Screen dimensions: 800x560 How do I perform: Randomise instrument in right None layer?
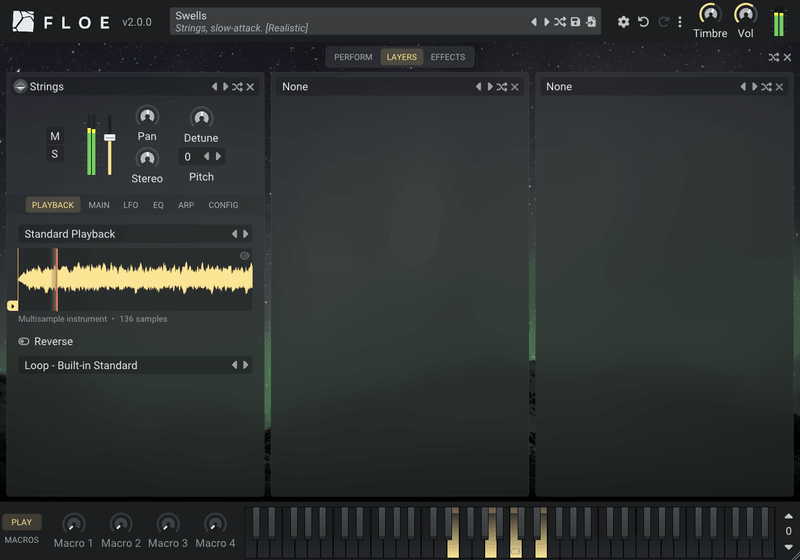point(766,87)
